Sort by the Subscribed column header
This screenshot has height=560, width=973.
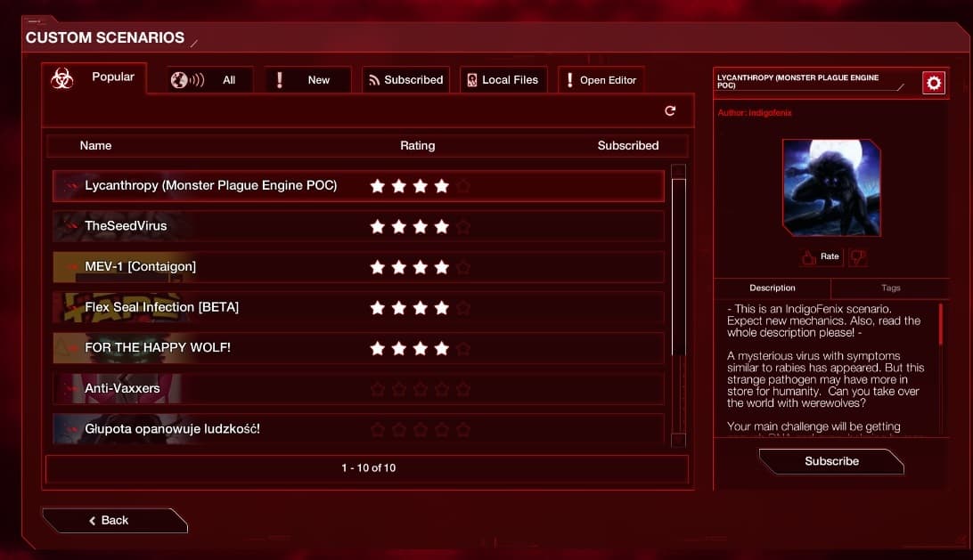point(628,146)
